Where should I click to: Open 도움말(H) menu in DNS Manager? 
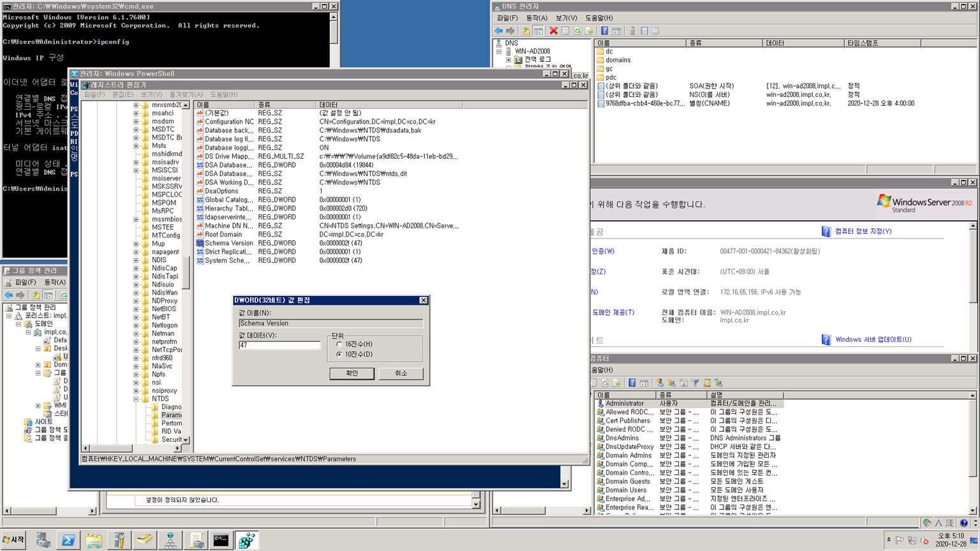point(599,18)
